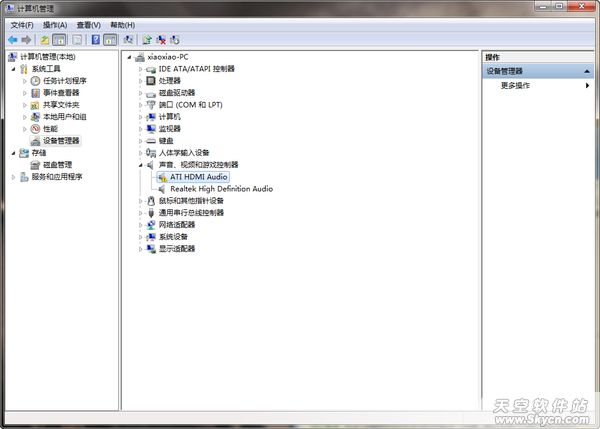Screen dimensions: 600x429
Task: Click the blue Help icon in toolbar
Action: (x=94, y=40)
